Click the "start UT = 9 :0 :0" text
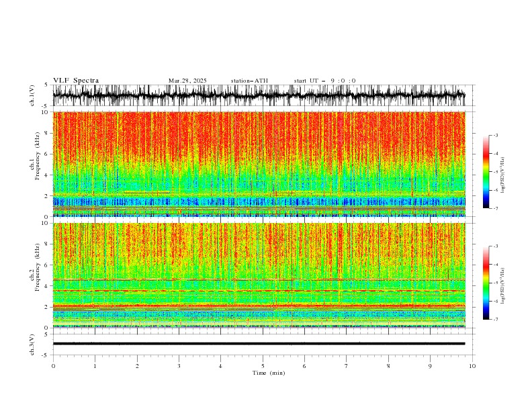 point(324,81)
